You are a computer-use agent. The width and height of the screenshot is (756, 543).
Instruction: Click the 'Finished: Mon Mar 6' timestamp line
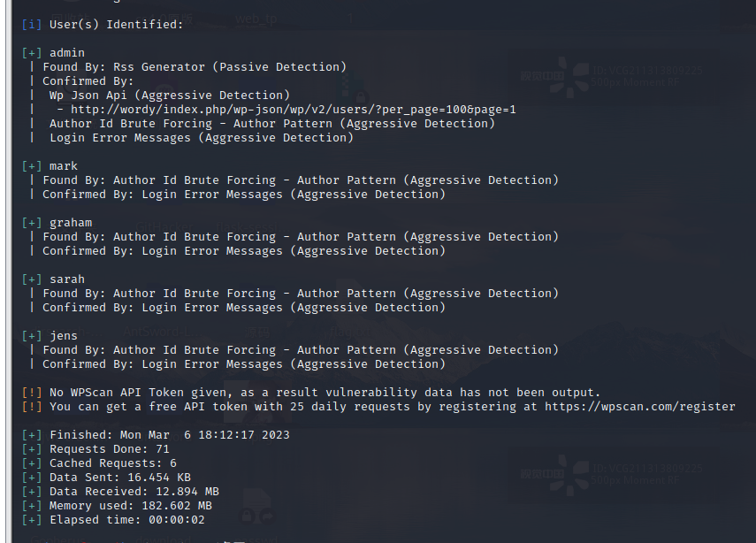click(169, 435)
